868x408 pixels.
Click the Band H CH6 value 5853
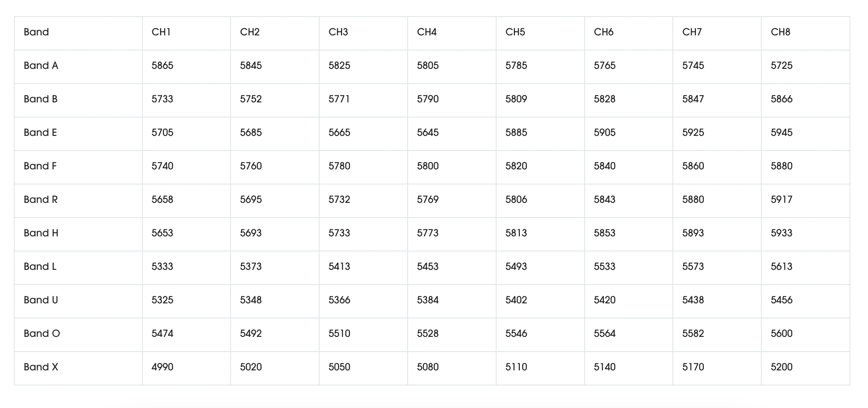coord(605,233)
